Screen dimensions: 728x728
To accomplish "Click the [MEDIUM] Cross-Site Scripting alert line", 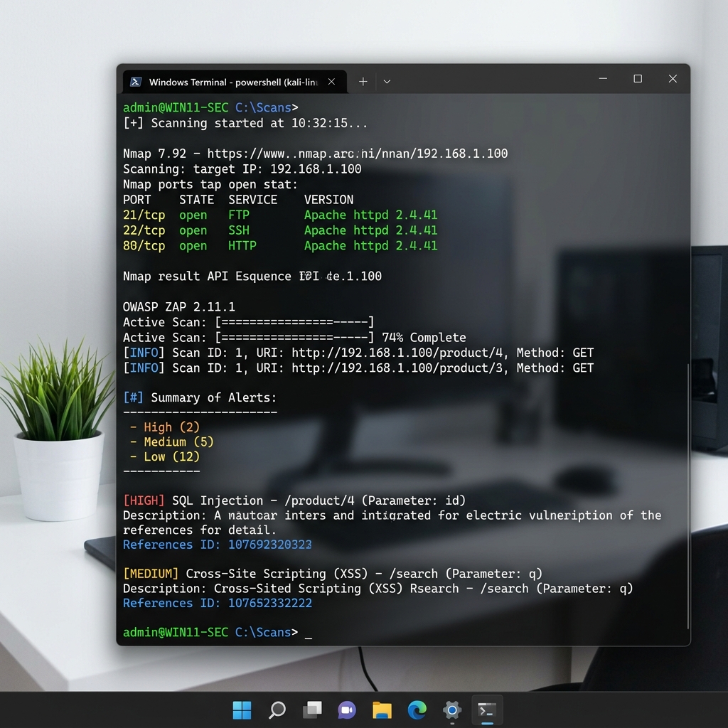I will pos(333,574).
